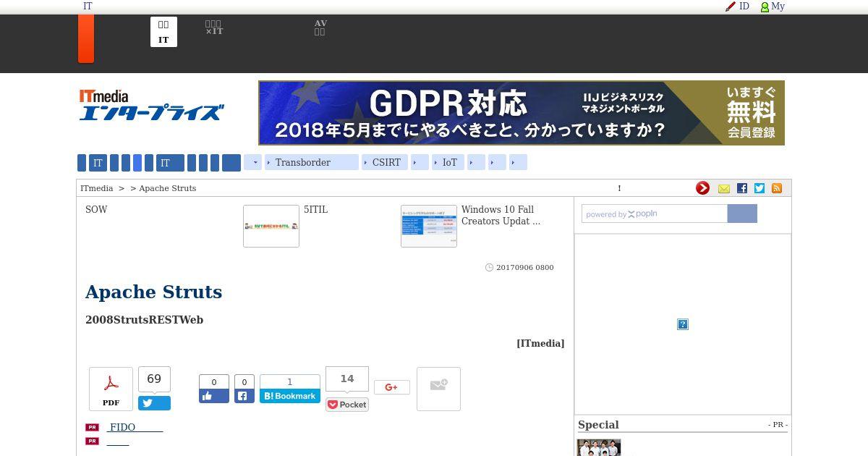Click the [ITmedia] author credit
868x456 pixels.
[540, 343]
